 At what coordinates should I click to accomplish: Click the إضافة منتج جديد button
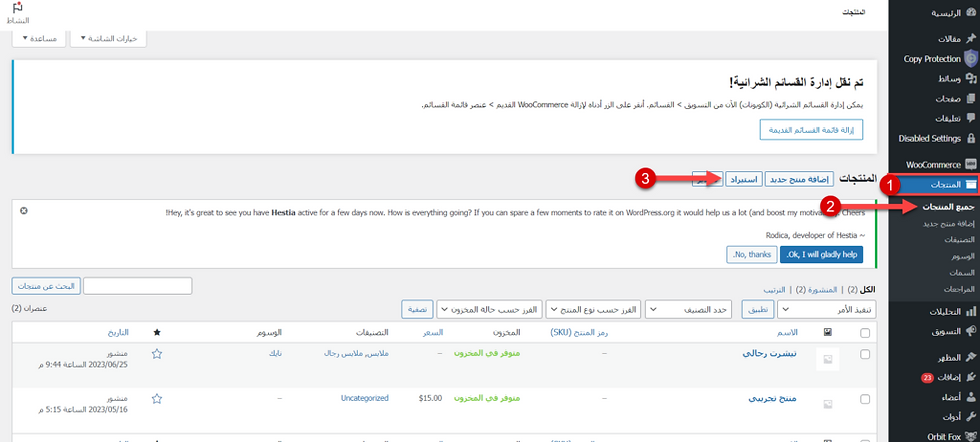coord(799,179)
